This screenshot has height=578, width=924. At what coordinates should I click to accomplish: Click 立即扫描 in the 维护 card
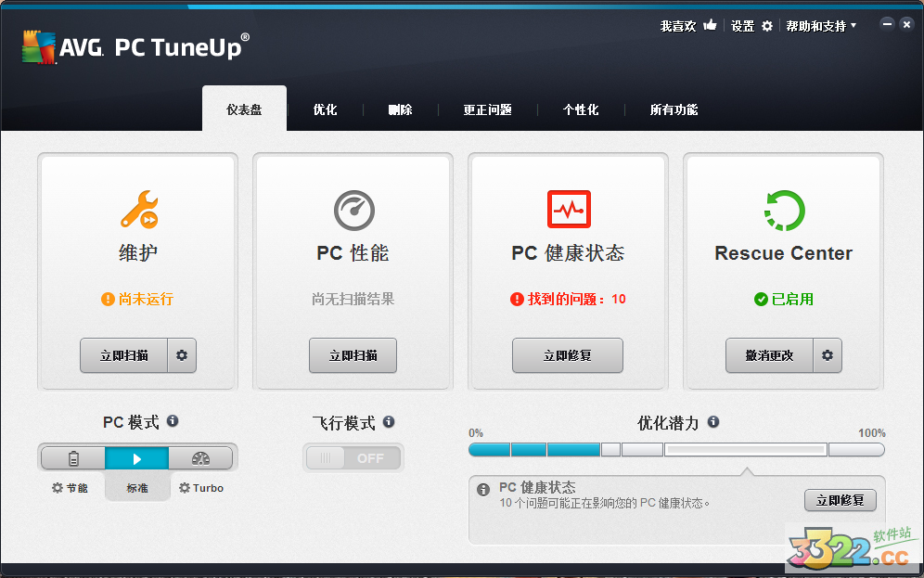tap(123, 355)
